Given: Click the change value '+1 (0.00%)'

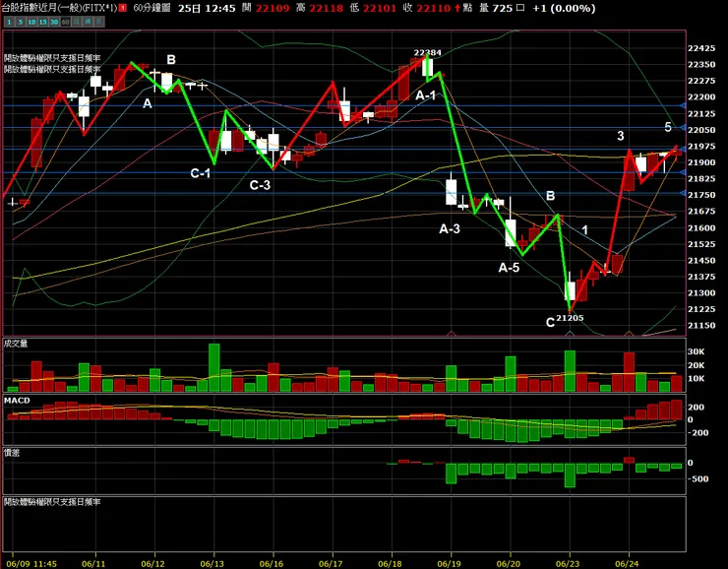Looking at the screenshot, I should (x=564, y=8).
